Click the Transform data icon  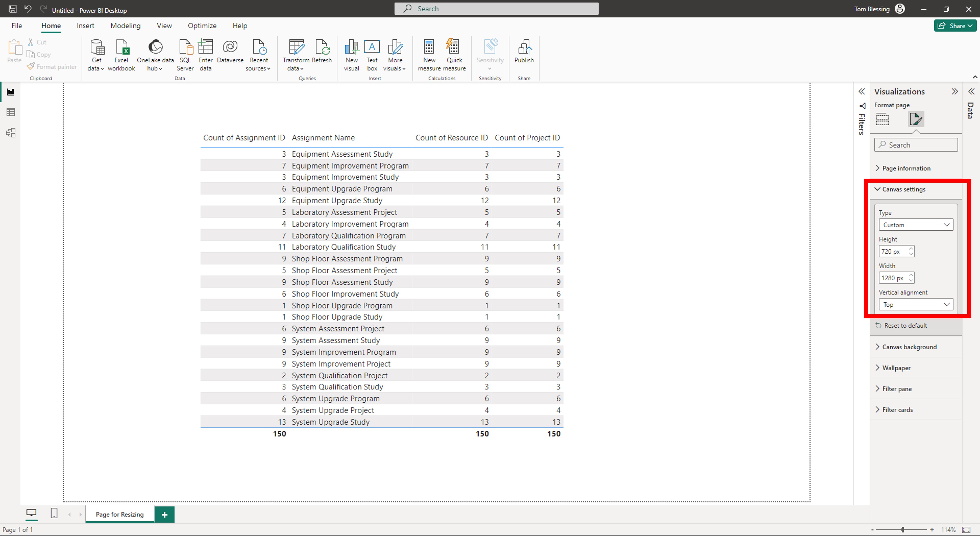coord(296,48)
